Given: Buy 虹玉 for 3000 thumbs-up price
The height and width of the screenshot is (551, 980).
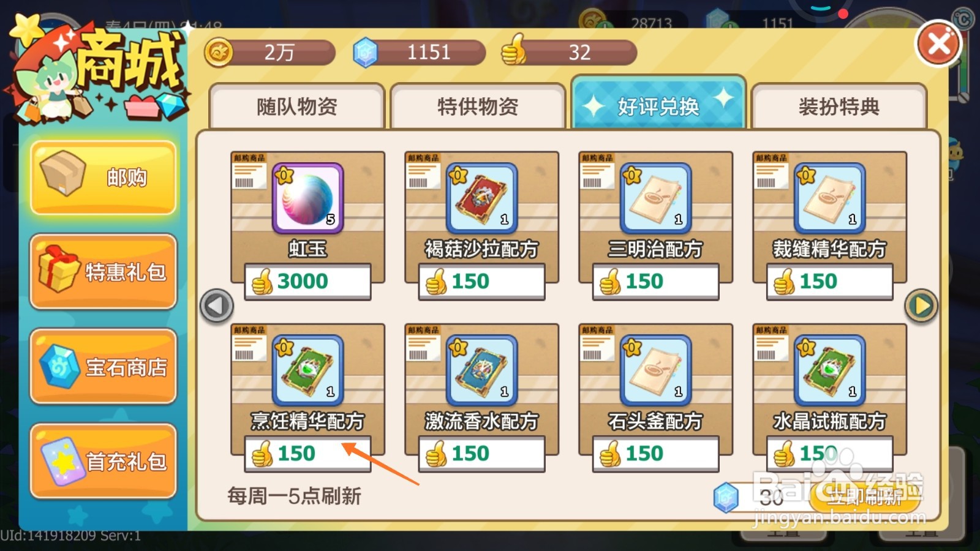Looking at the screenshot, I should pos(307,281).
